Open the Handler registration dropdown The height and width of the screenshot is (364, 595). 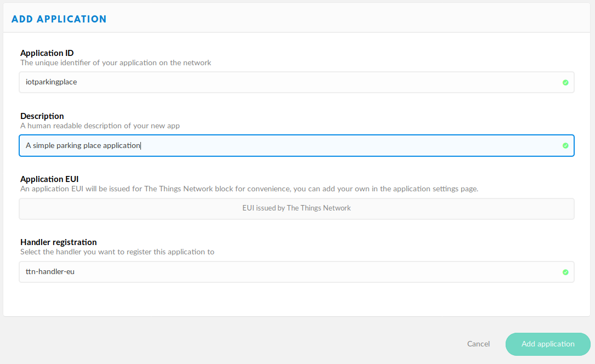point(296,272)
